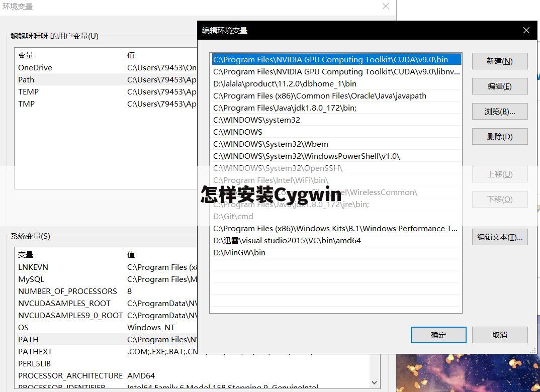Screen dimensions: 540x392
Task: Select the WindowsPowerShell\v1.0\ entry
Action: pos(336,156)
